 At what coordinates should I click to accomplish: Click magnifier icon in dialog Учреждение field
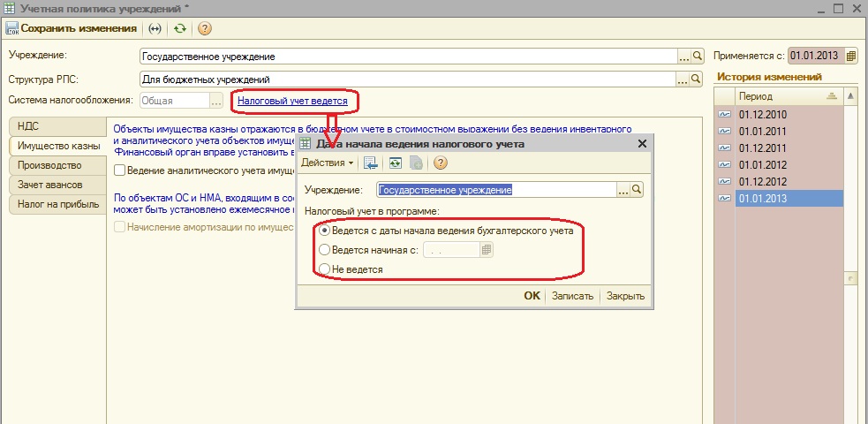click(636, 189)
